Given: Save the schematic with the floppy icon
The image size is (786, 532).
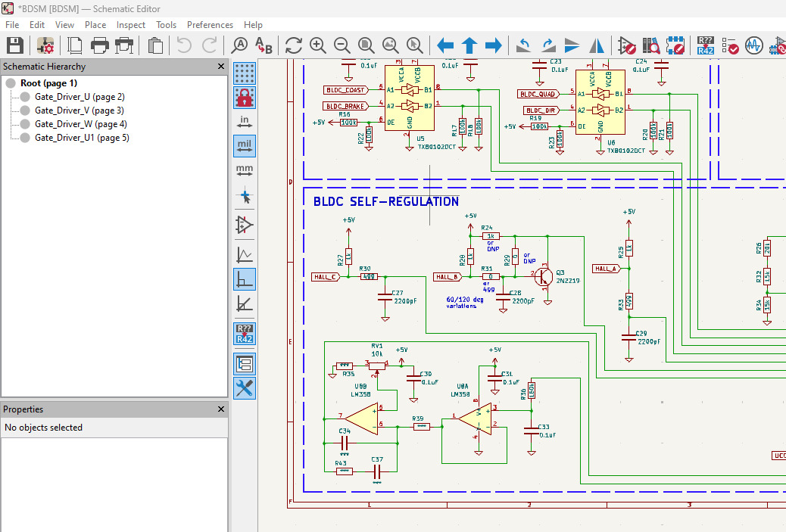Looking at the screenshot, I should click(15, 45).
